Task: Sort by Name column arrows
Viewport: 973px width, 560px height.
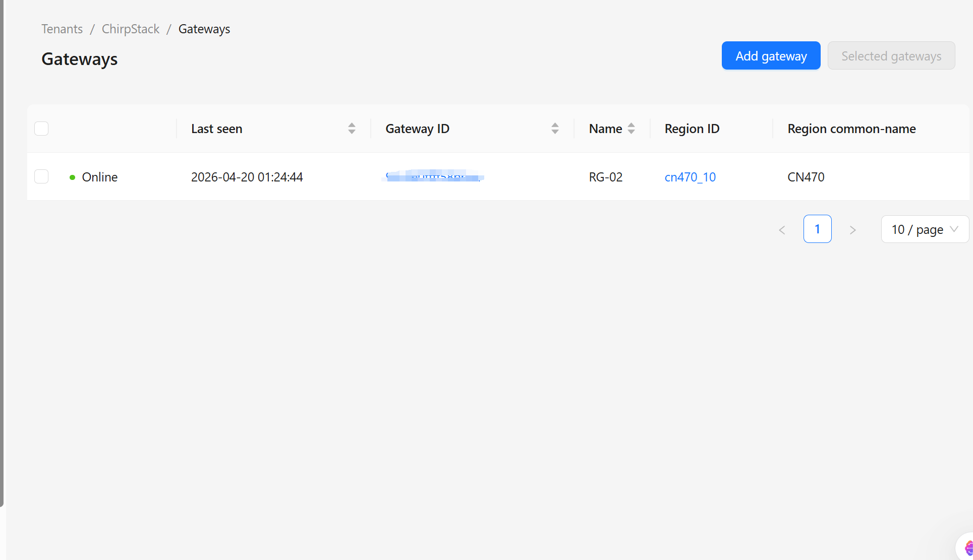Action: click(x=631, y=129)
